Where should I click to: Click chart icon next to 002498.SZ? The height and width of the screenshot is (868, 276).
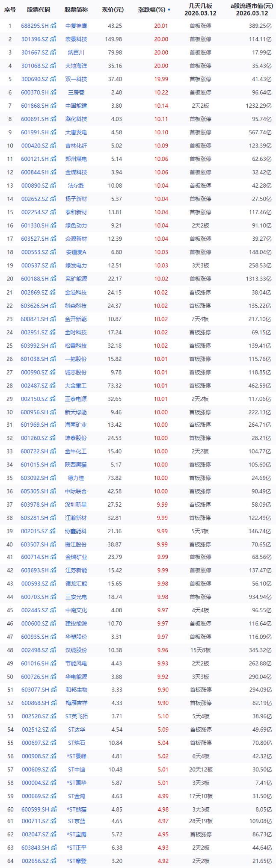pos(53,650)
